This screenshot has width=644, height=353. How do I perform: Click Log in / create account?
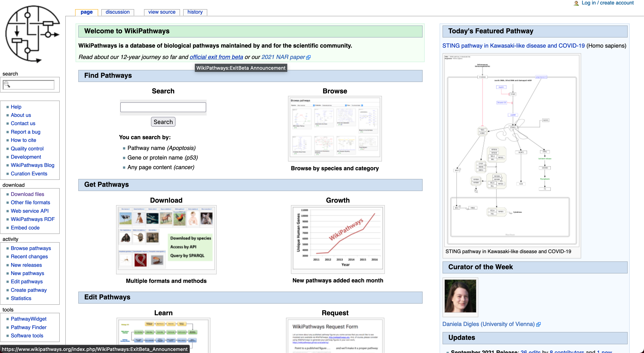tap(608, 3)
